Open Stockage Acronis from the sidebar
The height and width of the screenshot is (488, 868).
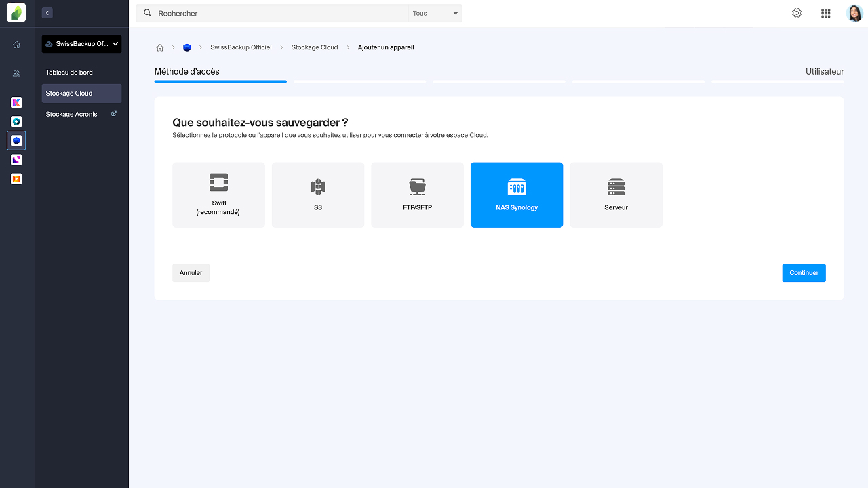[x=71, y=114]
